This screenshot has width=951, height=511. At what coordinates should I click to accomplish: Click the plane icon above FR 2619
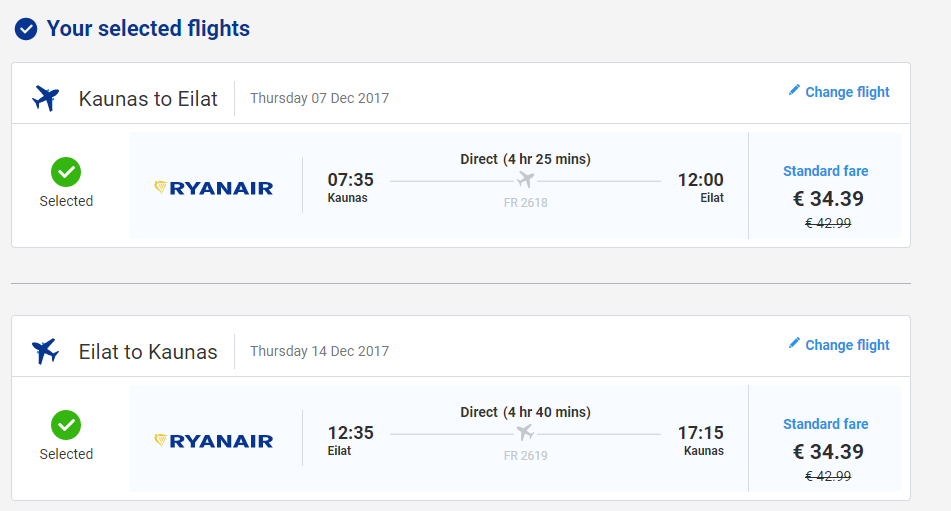tap(526, 433)
